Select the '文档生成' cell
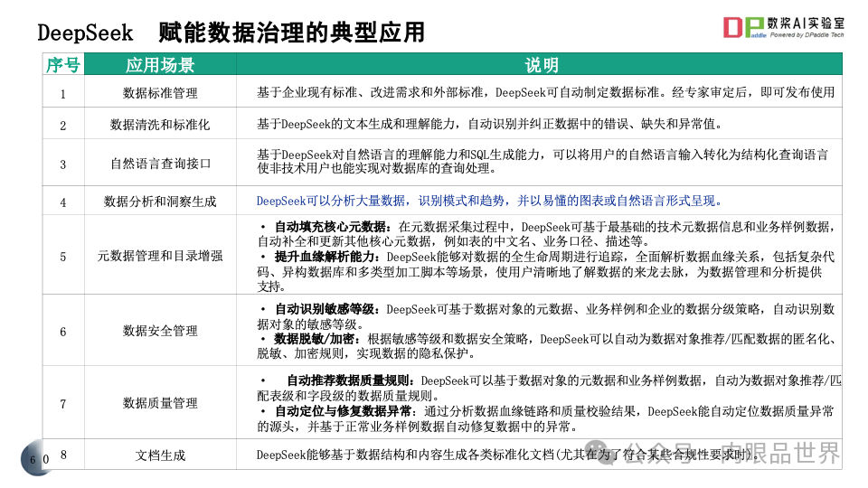Image resolution: width=868 pixels, height=488 pixels. tap(160, 455)
